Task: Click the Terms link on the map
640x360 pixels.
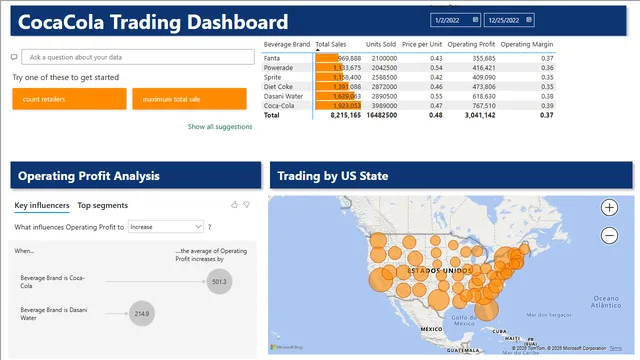Action: (x=616, y=348)
